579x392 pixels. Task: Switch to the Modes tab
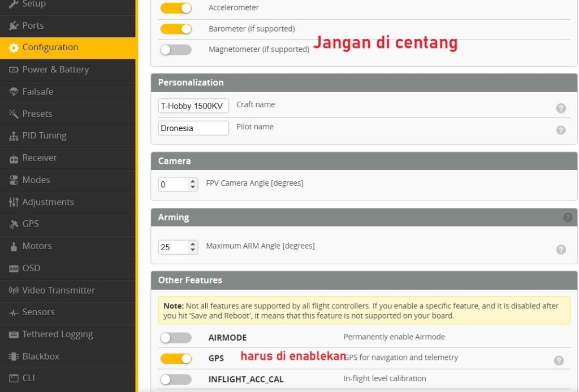click(x=36, y=180)
